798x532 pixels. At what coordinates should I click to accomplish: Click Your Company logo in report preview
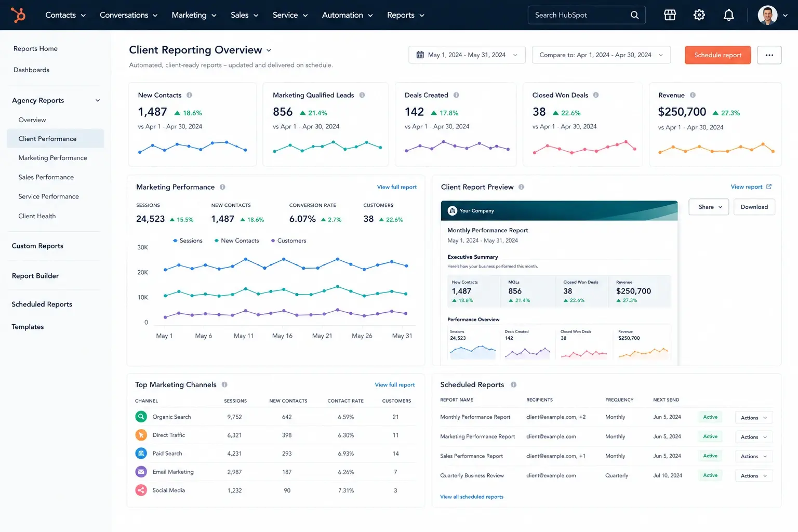tap(452, 210)
